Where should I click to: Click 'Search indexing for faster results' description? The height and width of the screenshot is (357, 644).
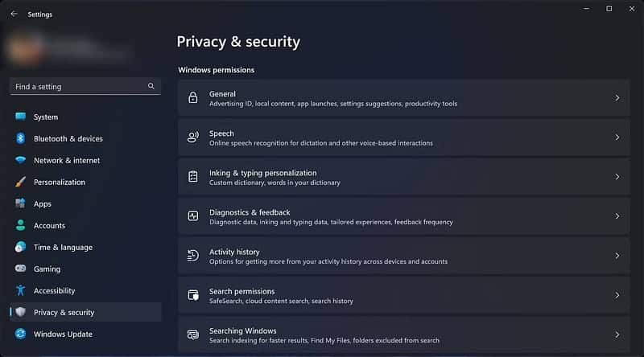click(324, 340)
